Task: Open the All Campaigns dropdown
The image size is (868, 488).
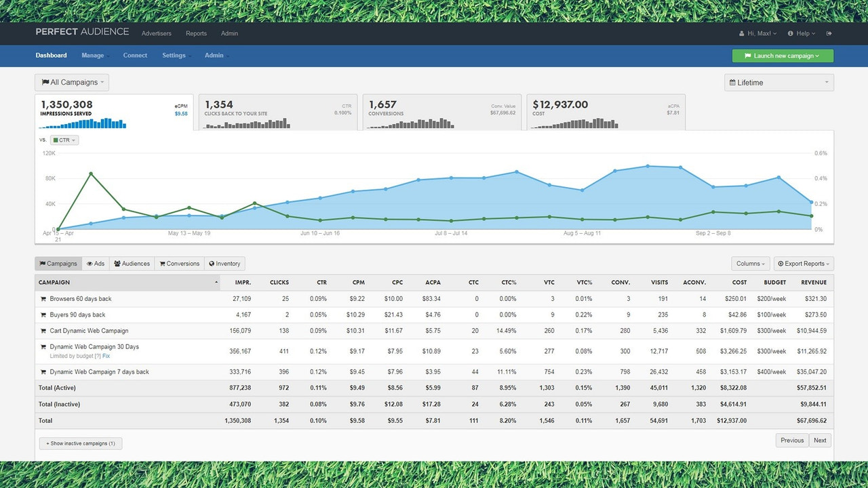Action: 71,82
